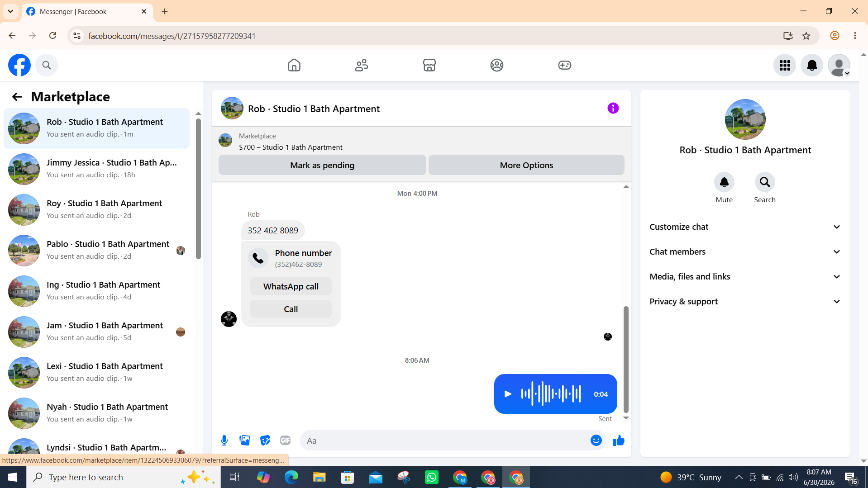The image size is (868, 488).
Task: Open the Groups icon in top navigation
Action: tap(497, 65)
